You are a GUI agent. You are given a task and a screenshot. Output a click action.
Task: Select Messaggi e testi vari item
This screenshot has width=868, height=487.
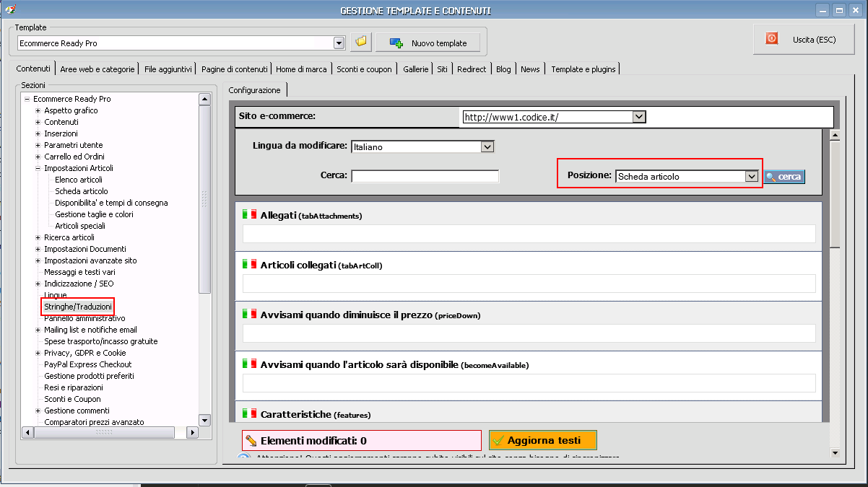pyautogui.click(x=79, y=272)
